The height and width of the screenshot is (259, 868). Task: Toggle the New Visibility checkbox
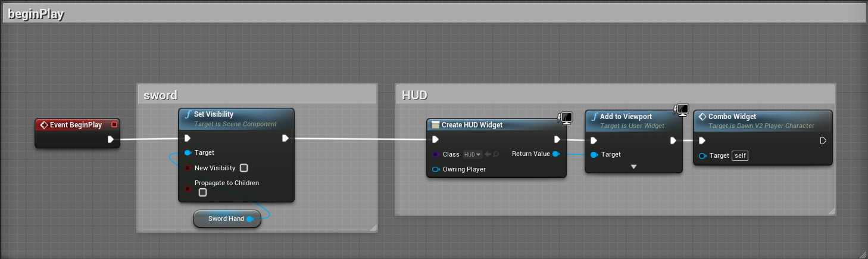tap(243, 168)
